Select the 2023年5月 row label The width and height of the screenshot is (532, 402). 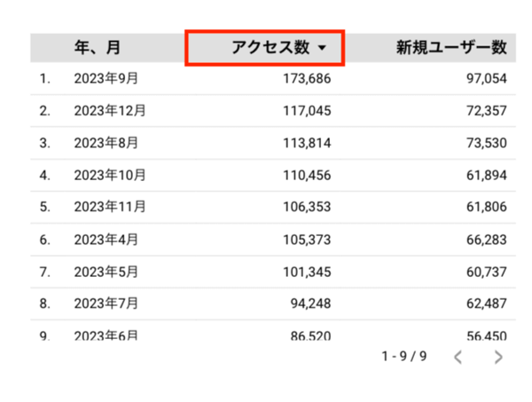106,272
